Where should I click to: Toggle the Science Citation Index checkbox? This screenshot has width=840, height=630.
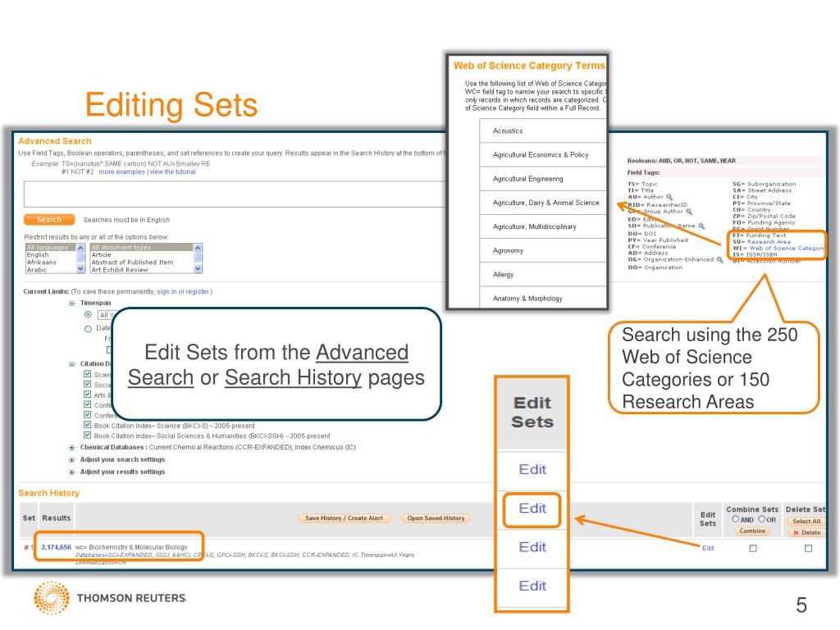(x=87, y=374)
